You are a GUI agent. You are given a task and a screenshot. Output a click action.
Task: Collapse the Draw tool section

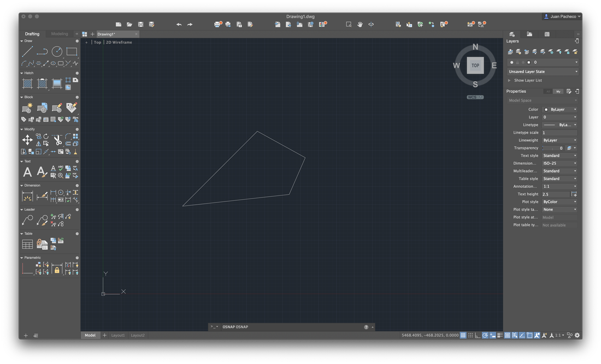point(21,41)
